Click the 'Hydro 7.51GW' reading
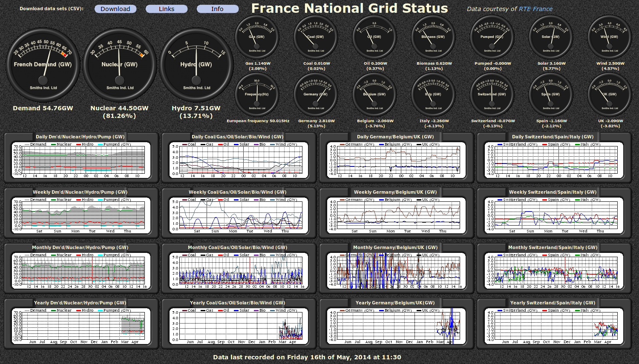The height and width of the screenshot is (364, 639). pyautogui.click(x=196, y=108)
